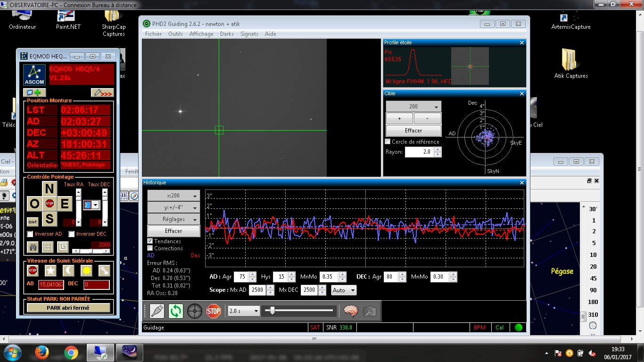Uncheck the Tendances checkbox

pyautogui.click(x=150, y=241)
